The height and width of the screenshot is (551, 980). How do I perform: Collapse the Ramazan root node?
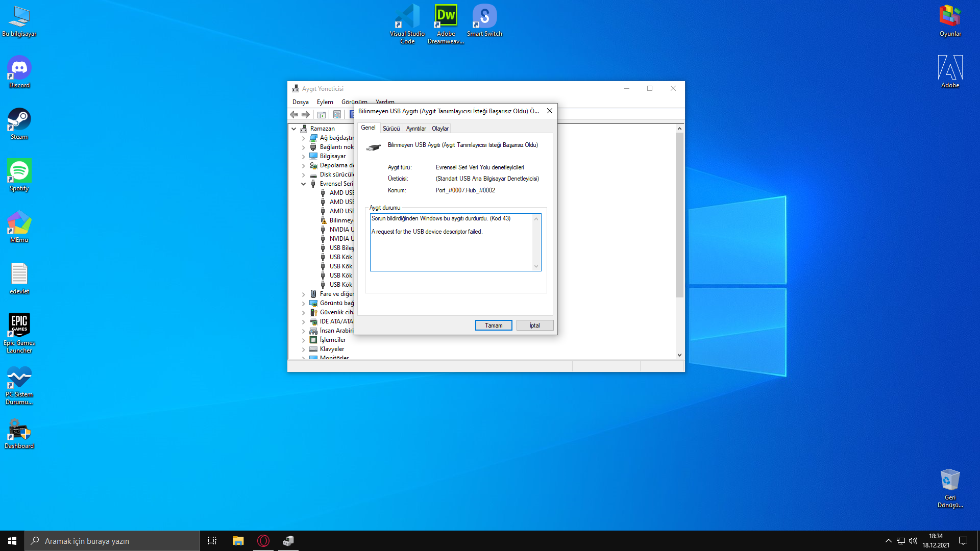(294, 129)
